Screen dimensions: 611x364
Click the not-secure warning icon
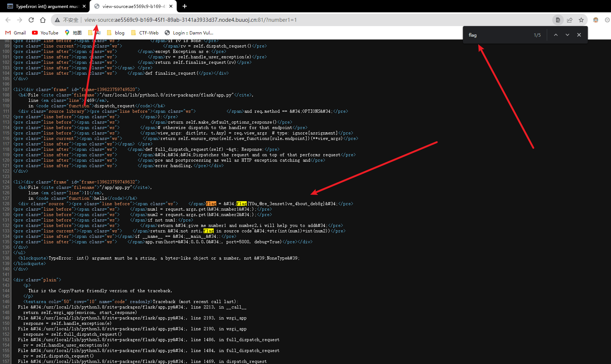(57, 20)
